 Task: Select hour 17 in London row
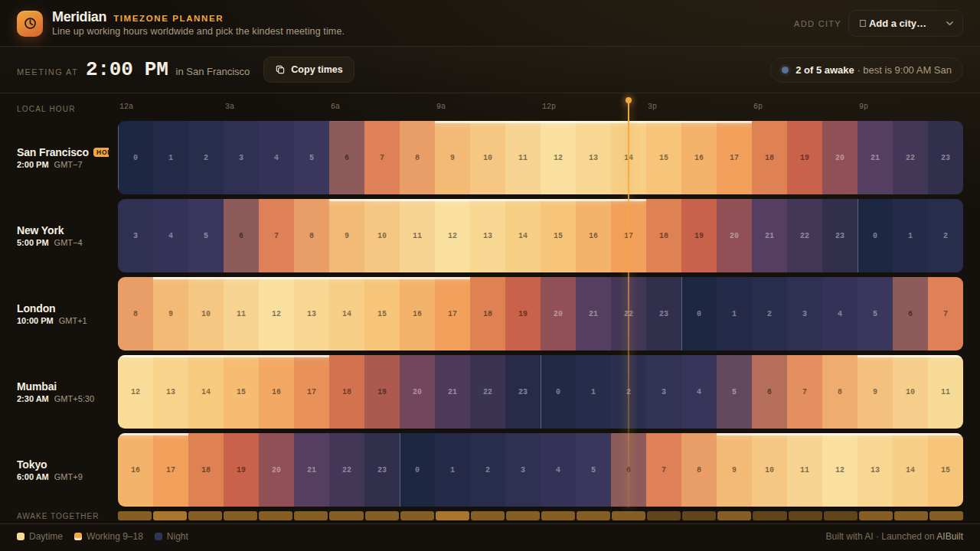452,314
